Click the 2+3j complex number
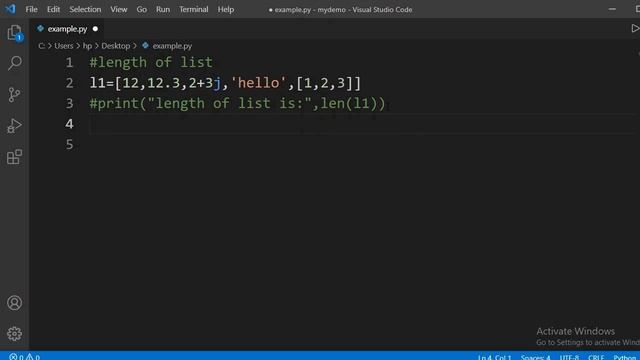This screenshot has height=360, width=640. point(204,83)
